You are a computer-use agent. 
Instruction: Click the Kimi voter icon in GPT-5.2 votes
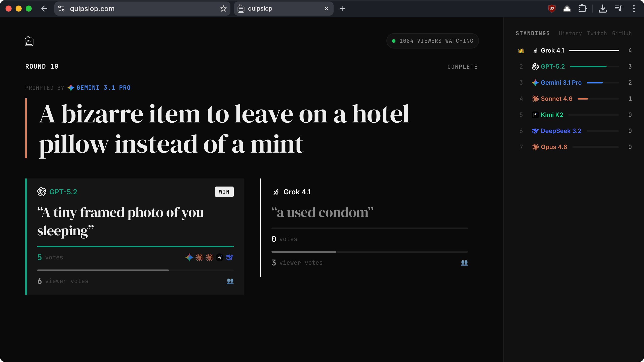219,257
